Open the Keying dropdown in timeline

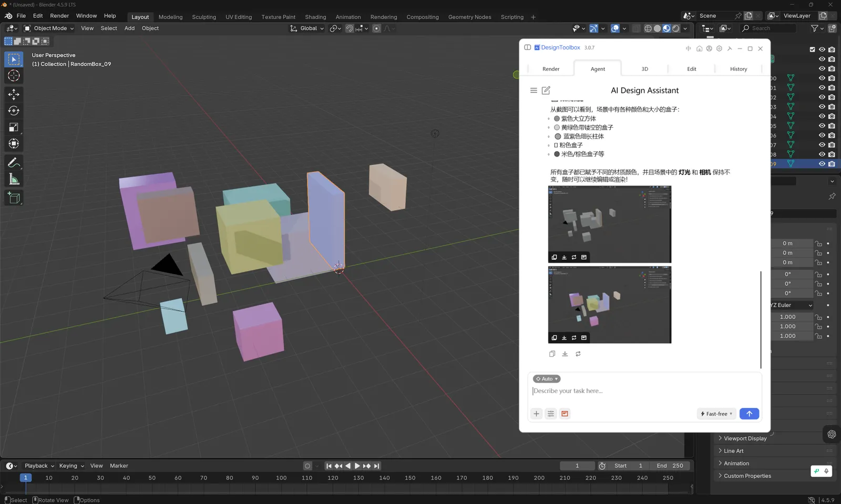tap(71, 466)
